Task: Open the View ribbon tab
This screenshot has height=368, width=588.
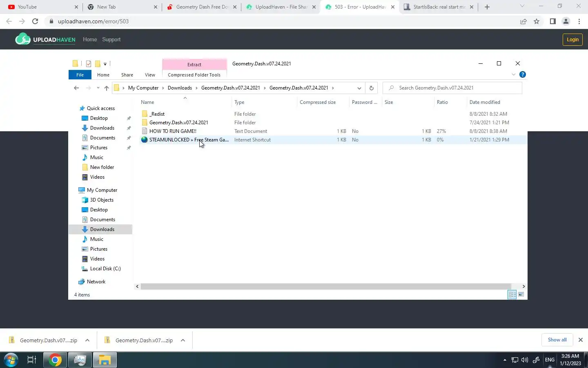Action: (150, 75)
